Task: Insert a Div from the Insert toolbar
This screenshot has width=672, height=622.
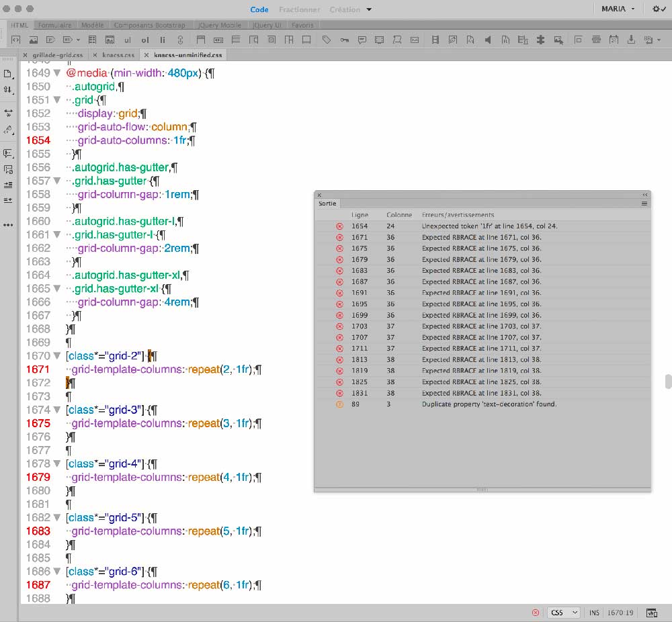Action: [16, 40]
